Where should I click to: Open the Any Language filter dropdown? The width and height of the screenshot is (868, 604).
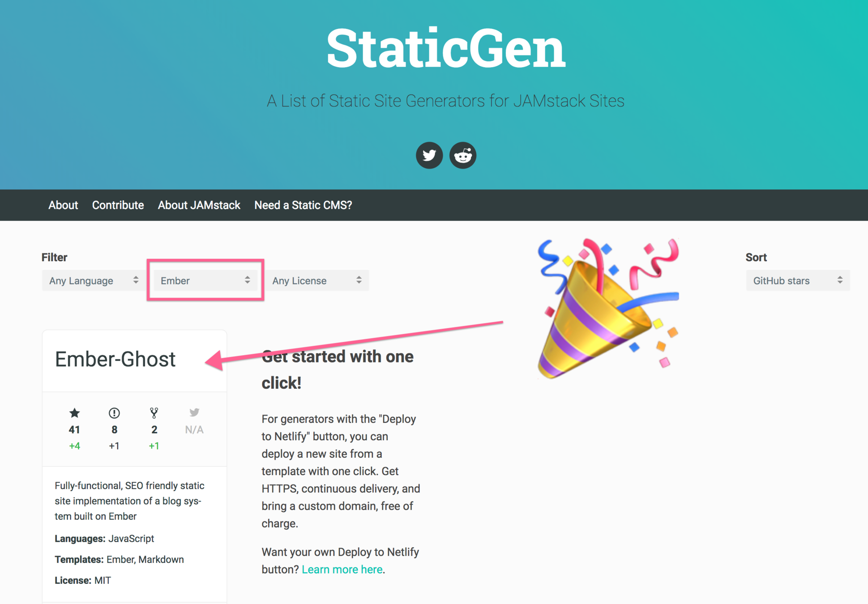(x=93, y=281)
